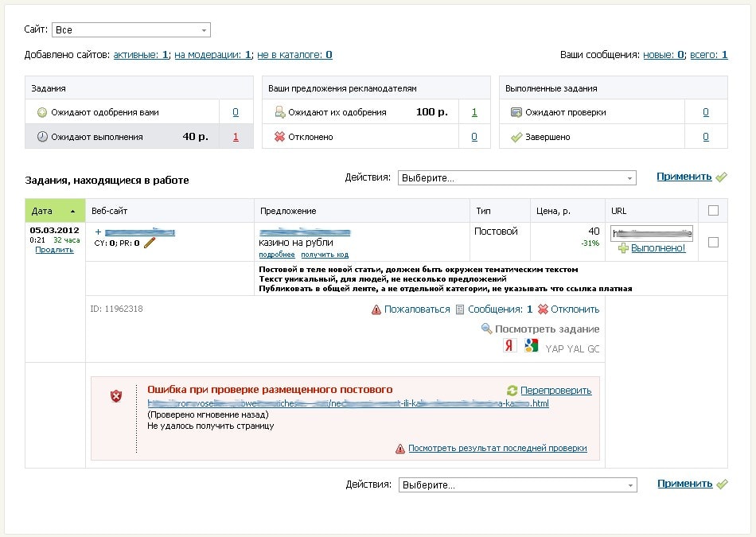This screenshot has height=537, width=756.
Task: Click the green refresh icon beside Перепроверить
Action: [x=512, y=391]
